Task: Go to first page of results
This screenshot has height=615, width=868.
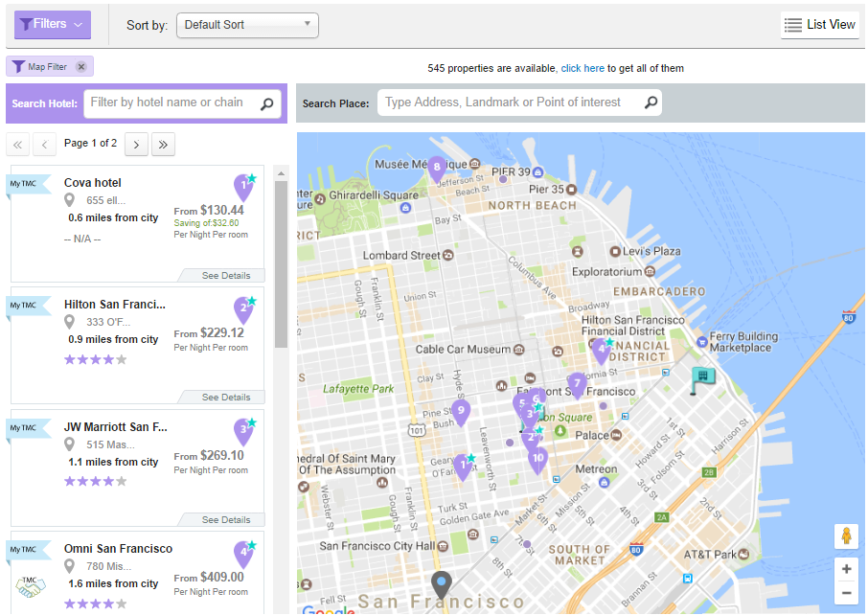Action: tap(17, 145)
